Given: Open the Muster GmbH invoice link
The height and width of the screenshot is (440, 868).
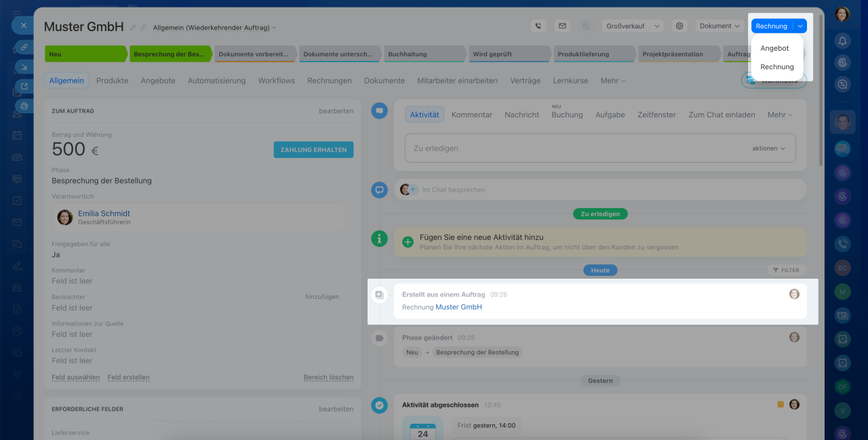Looking at the screenshot, I should click(458, 307).
